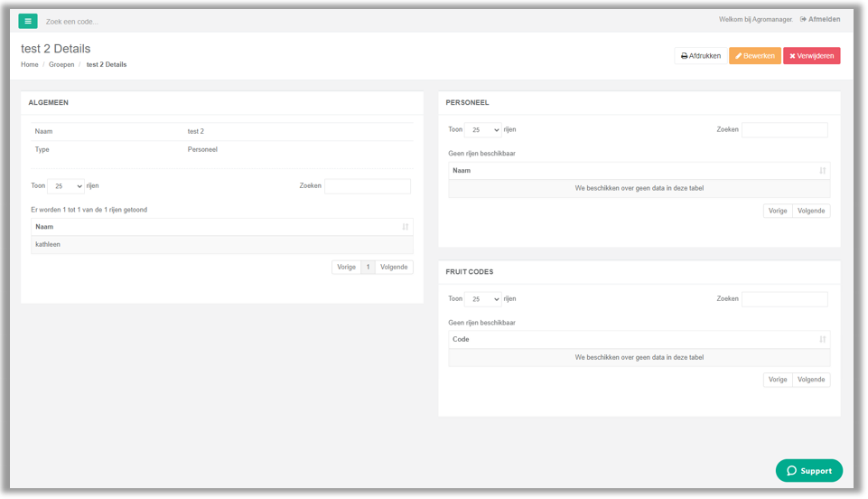Delete the group with Verwijderen

(811, 56)
